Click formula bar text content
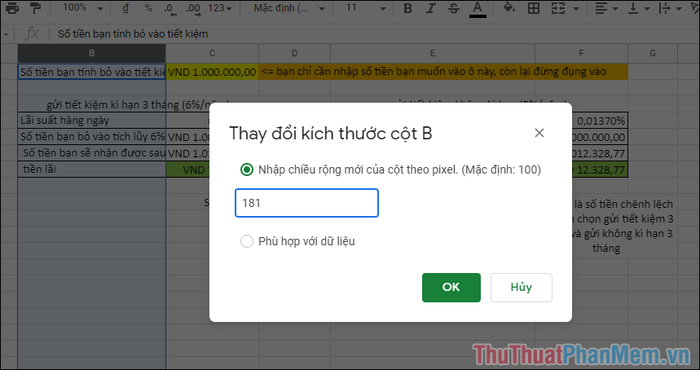The width and height of the screenshot is (700, 370). click(x=133, y=34)
